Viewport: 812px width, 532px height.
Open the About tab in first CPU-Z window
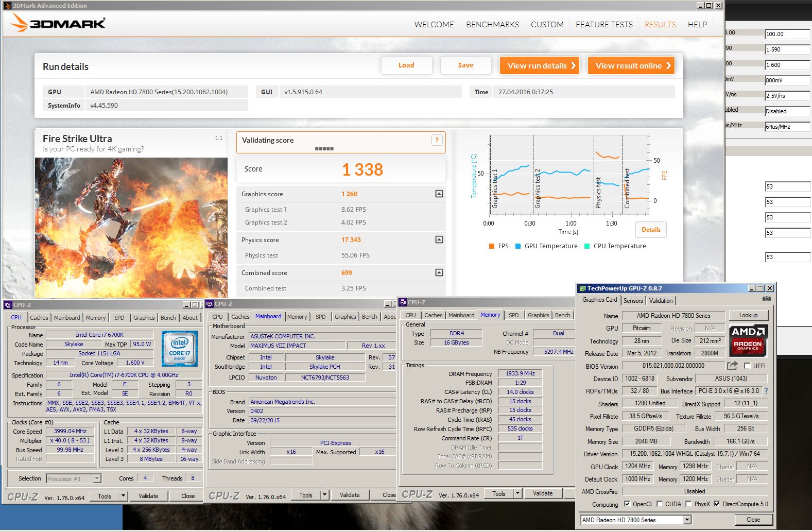point(190,318)
